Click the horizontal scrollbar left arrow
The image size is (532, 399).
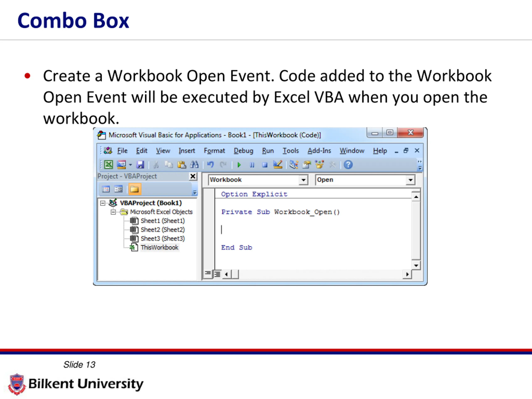click(226, 274)
